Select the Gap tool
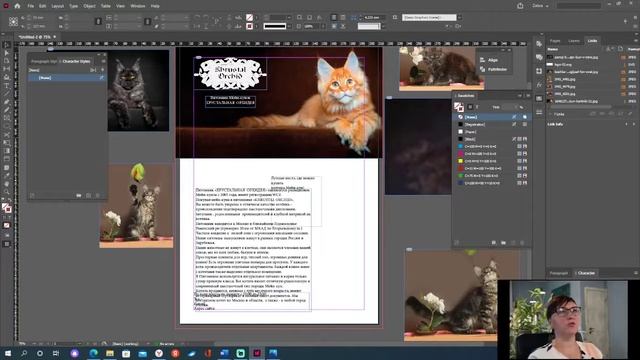 (7, 69)
